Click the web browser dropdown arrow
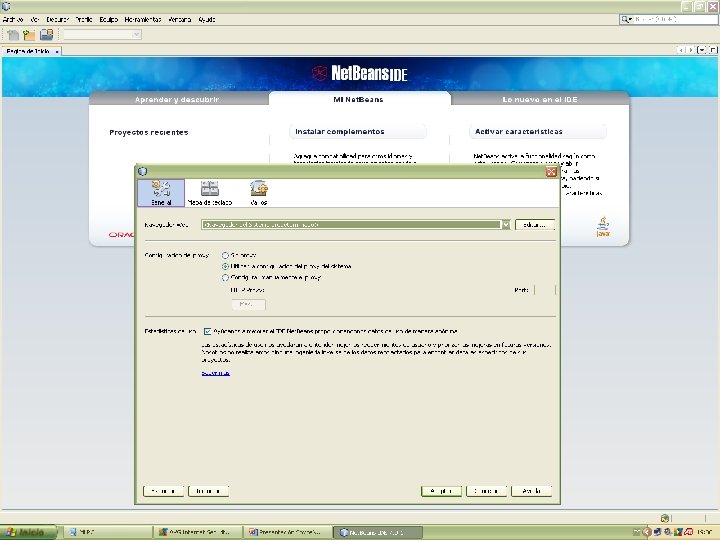The height and width of the screenshot is (540, 720). 506,225
